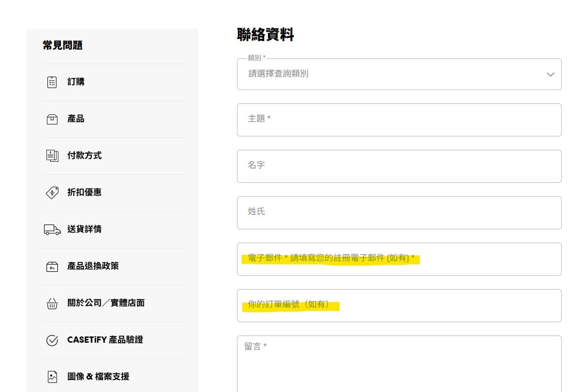
Task: Open the 類別 query category dropdown
Action: 399,74
